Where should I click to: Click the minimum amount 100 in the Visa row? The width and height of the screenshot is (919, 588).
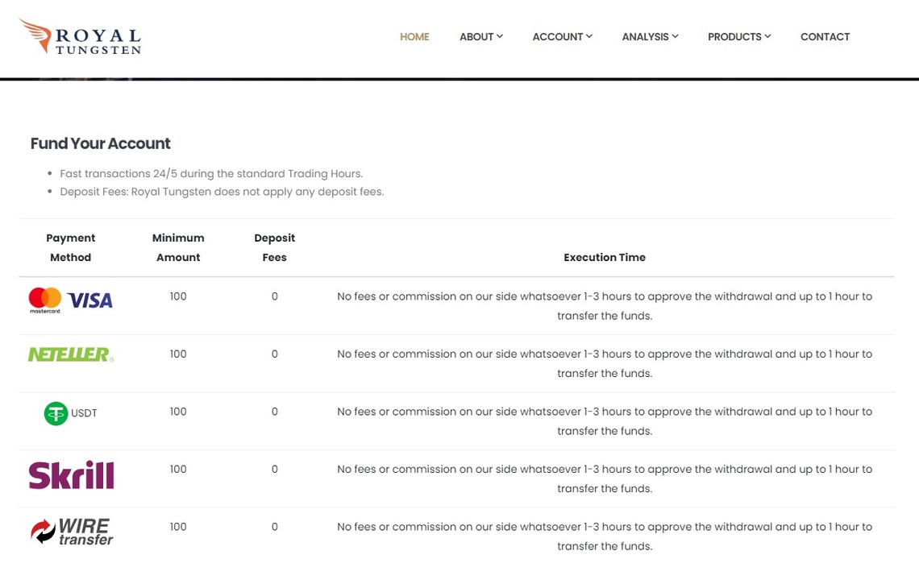178,296
